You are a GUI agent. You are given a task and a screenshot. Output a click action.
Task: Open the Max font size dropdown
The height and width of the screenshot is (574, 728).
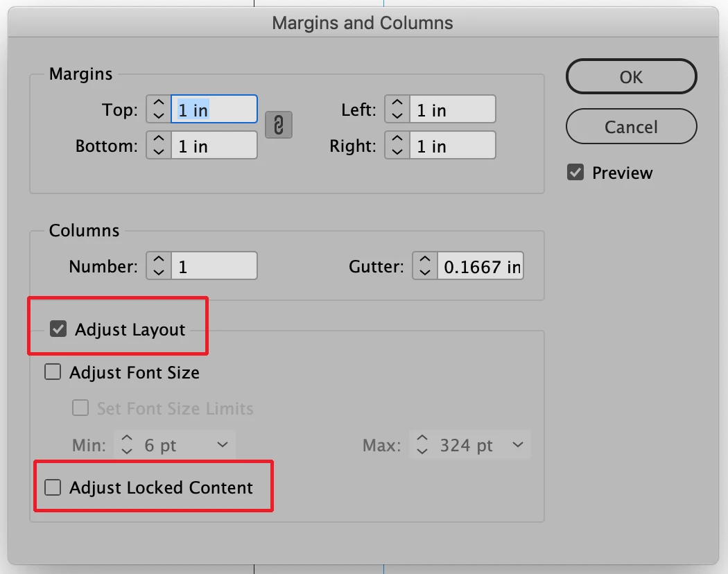click(x=518, y=445)
